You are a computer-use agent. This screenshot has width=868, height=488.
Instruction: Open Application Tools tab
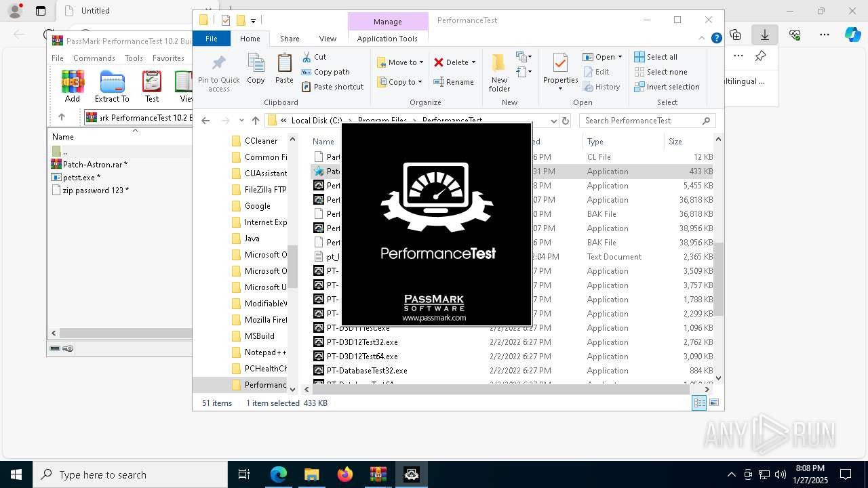coord(387,39)
